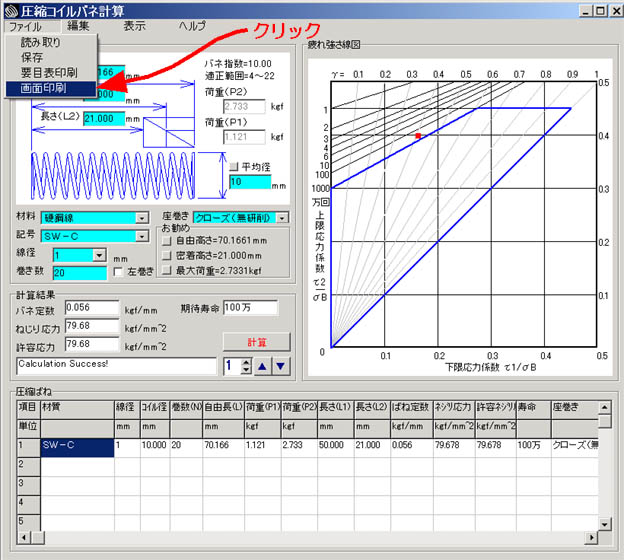Check the 自由高さ recommendation box

point(167,241)
